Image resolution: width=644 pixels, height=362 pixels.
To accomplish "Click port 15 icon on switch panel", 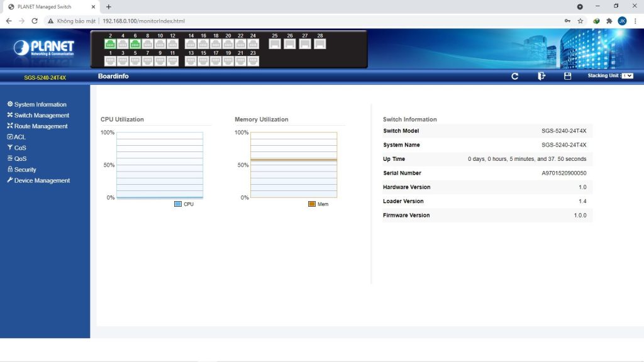I will [x=203, y=61].
